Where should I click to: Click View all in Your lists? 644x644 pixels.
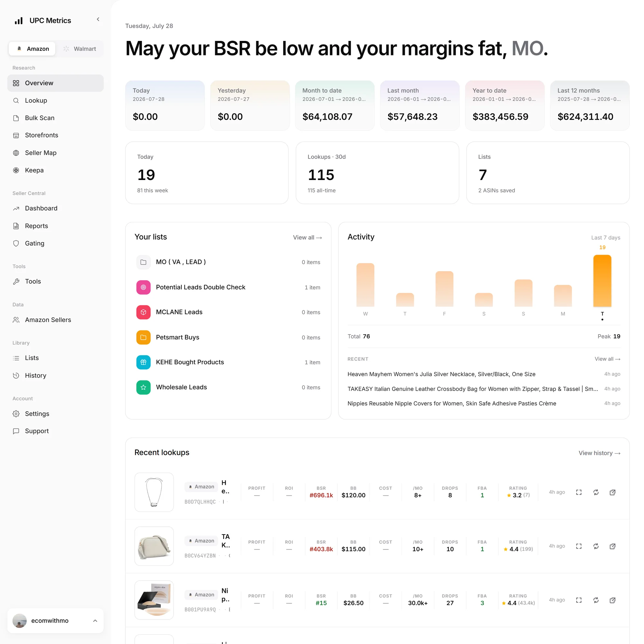point(307,237)
